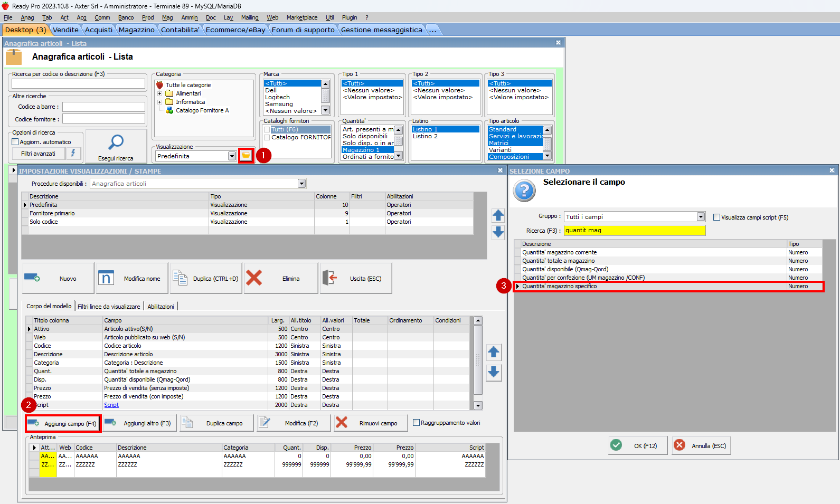Click Aggiungi altro (F3)
840x504 pixels.
pyautogui.click(x=138, y=423)
